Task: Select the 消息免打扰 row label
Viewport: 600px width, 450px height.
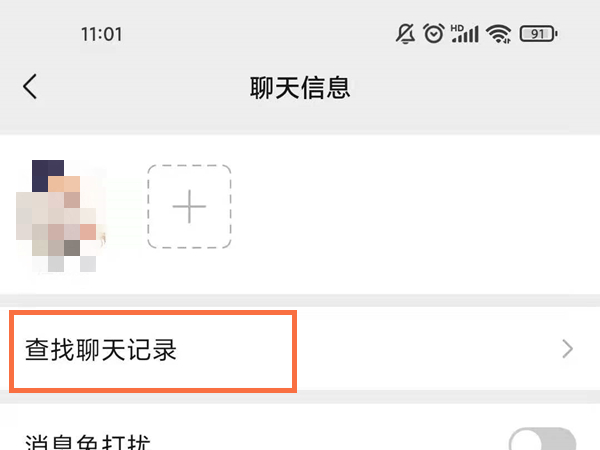Action: [88, 442]
